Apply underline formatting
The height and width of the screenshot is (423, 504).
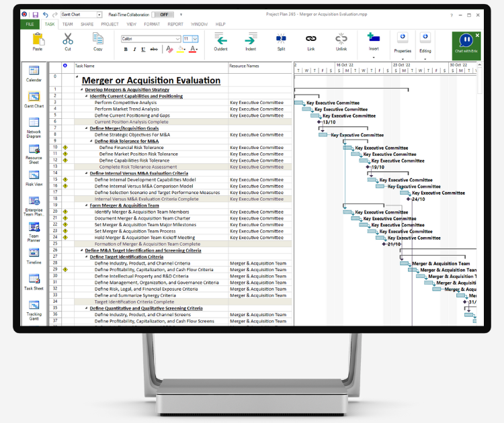(x=143, y=50)
